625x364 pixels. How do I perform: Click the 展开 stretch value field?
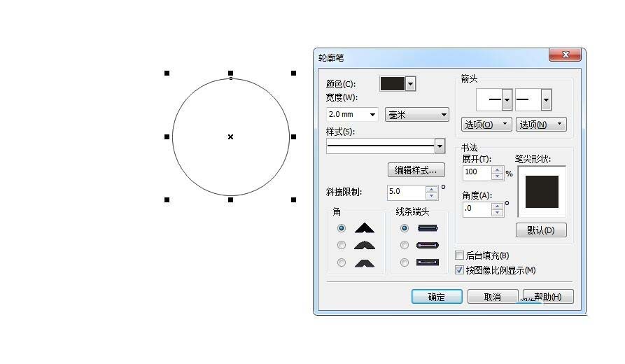point(477,172)
